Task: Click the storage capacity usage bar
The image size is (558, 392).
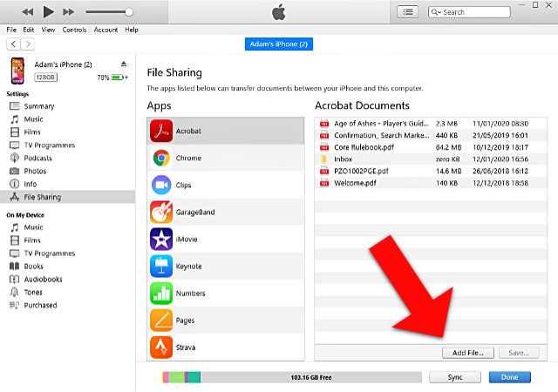Action: (x=292, y=377)
